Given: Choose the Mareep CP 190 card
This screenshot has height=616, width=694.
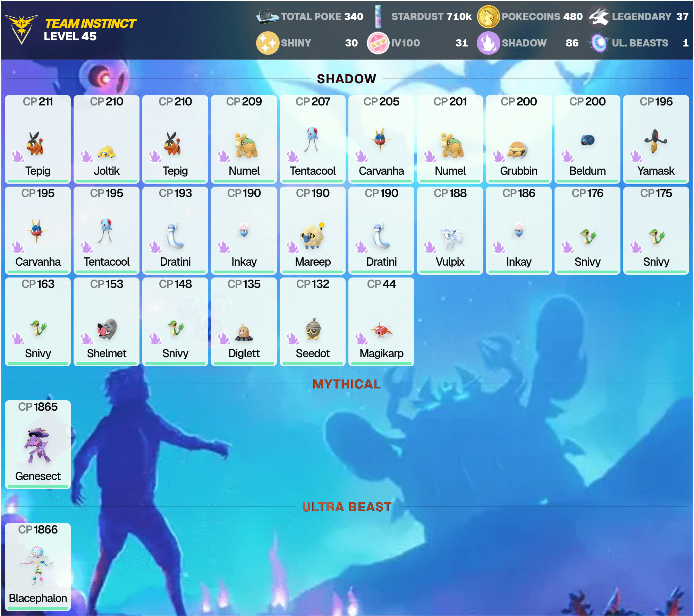Looking at the screenshot, I should point(313,230).
